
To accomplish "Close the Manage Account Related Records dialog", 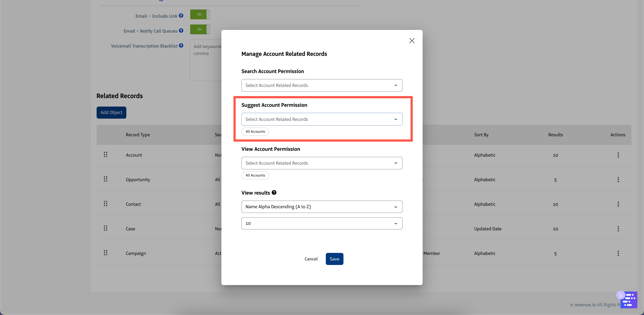I will [x=411, y=41].
